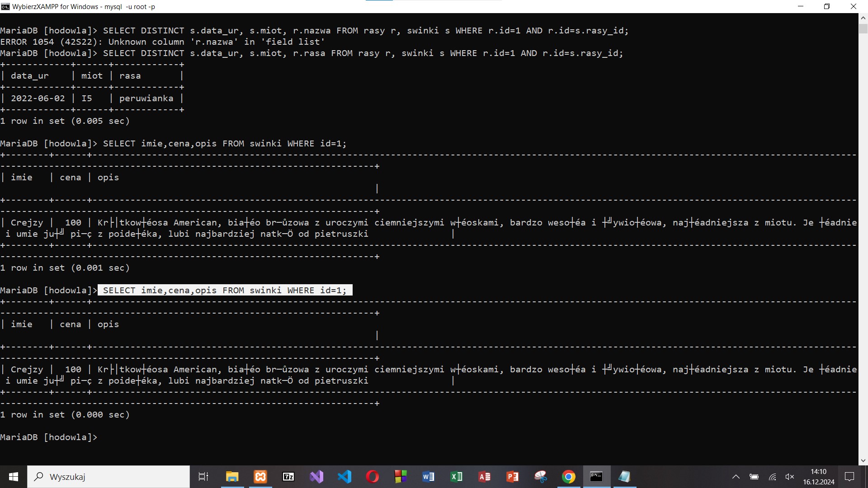
Task: Open the XAMPP control panel taskbar icon
Action: [260, 477]
